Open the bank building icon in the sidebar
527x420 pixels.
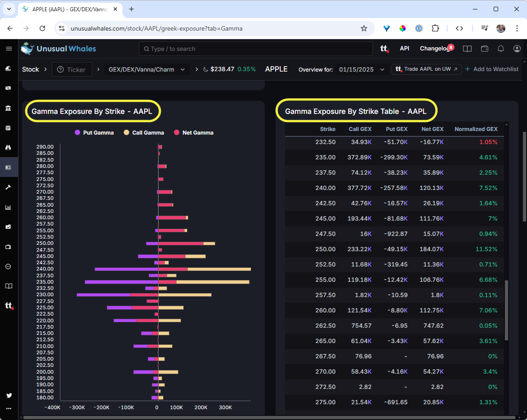(x=9, y=108)
